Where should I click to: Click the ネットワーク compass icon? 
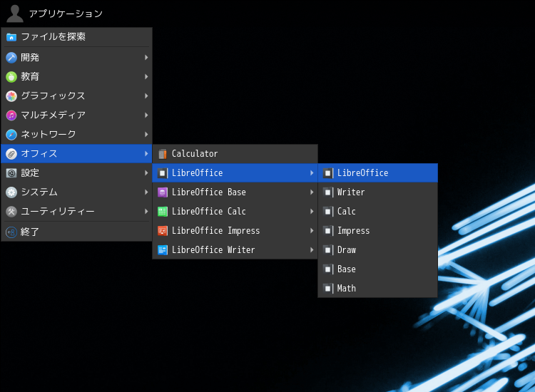tap(11, 135)
